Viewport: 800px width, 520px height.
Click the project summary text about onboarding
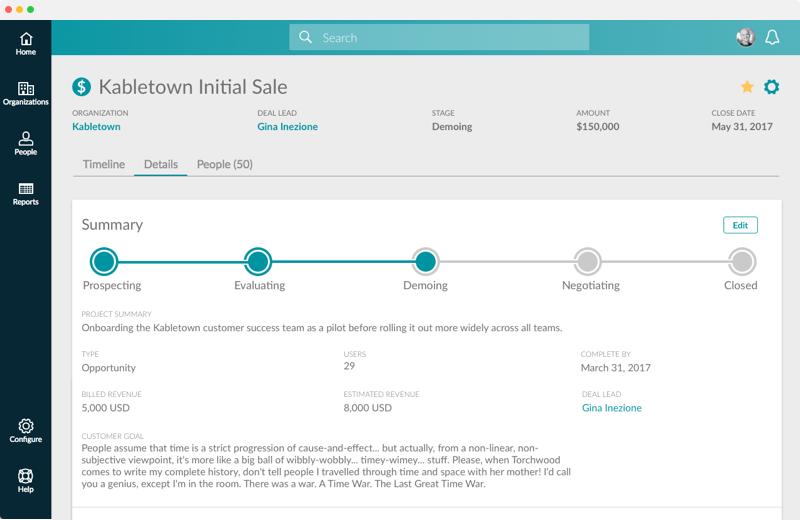[x=322, y=328]
